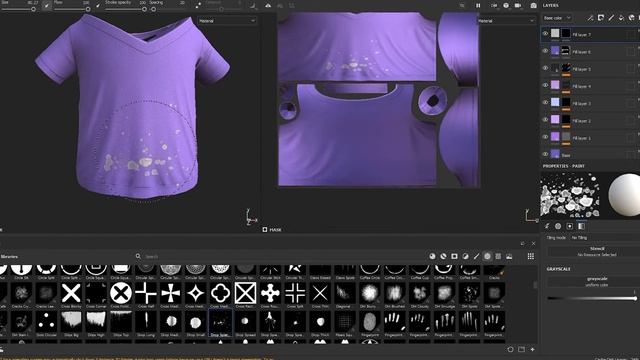Open the video camera settings icon
This screenshot has height=360, width=640.
pos(518,6)
